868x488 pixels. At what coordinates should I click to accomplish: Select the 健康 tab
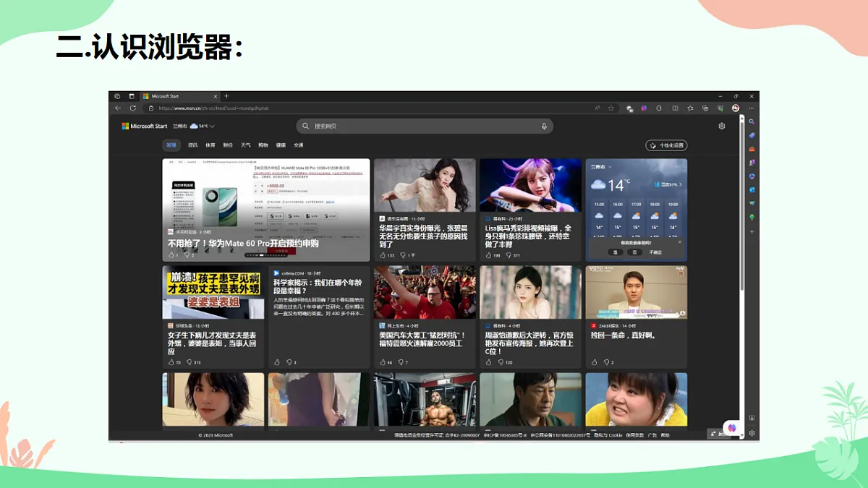click(x=281, y=145)
